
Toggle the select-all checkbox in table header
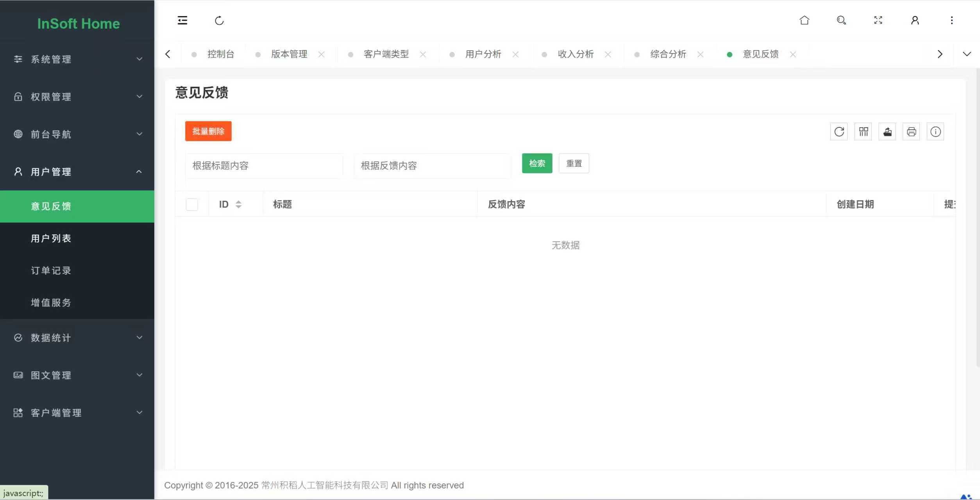[x=191, y=204]
